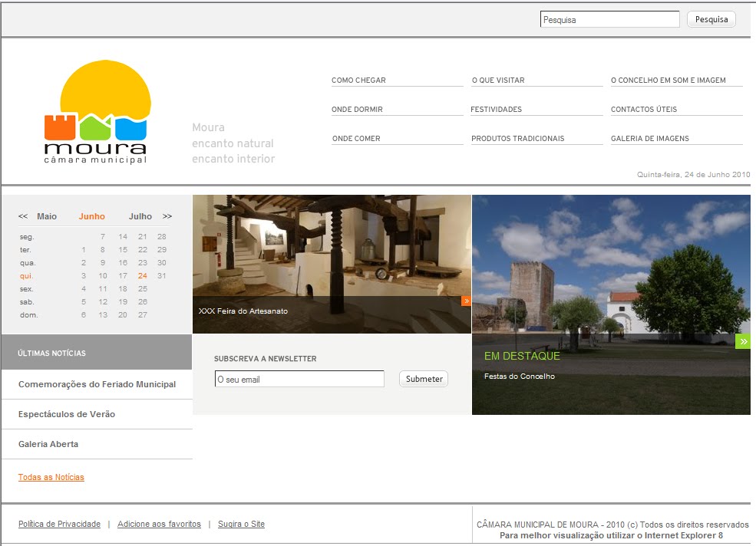Open Galeria Aberta news item
Viewport: 756px width, 546px height.
[x=48, y=444]
